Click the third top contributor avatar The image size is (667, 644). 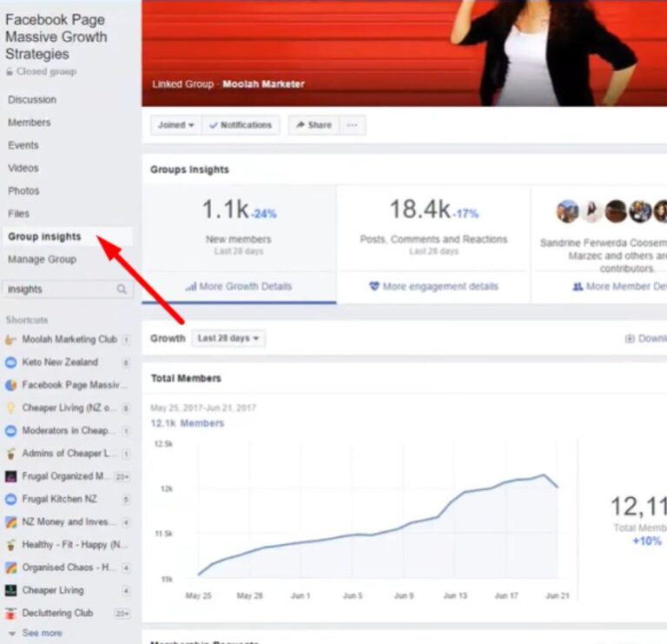(x=616, y=211)
